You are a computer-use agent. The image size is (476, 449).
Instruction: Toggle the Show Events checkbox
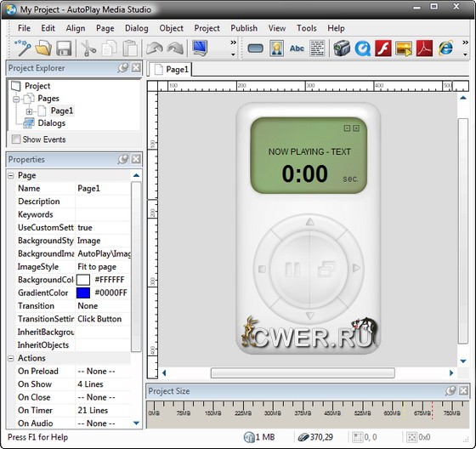(16, 139)
